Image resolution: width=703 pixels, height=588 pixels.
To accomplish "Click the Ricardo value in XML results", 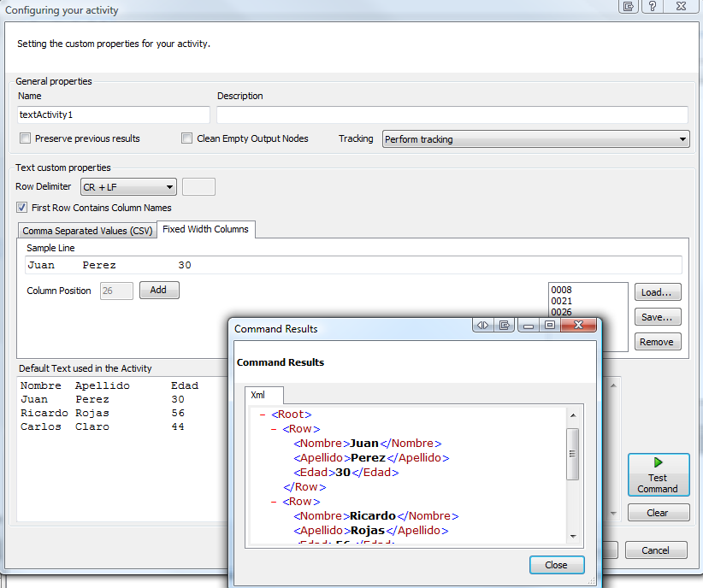I will point(373,516).
